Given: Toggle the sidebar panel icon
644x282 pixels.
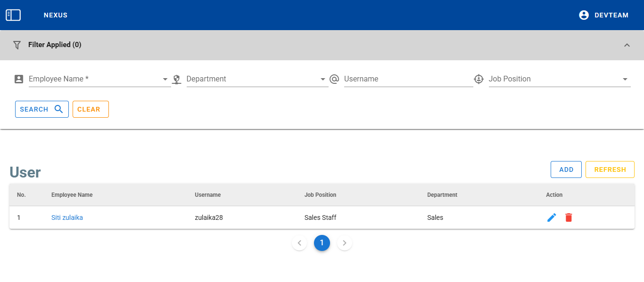Looking at the screenshot, I should point(13,15).
